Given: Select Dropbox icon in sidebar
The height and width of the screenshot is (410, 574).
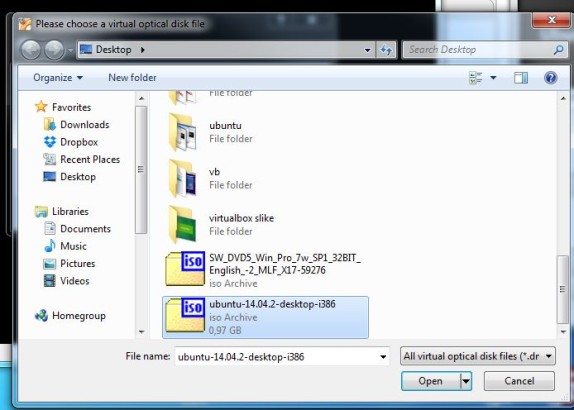Looking at the screenshot, I should (x=50, y=142).
